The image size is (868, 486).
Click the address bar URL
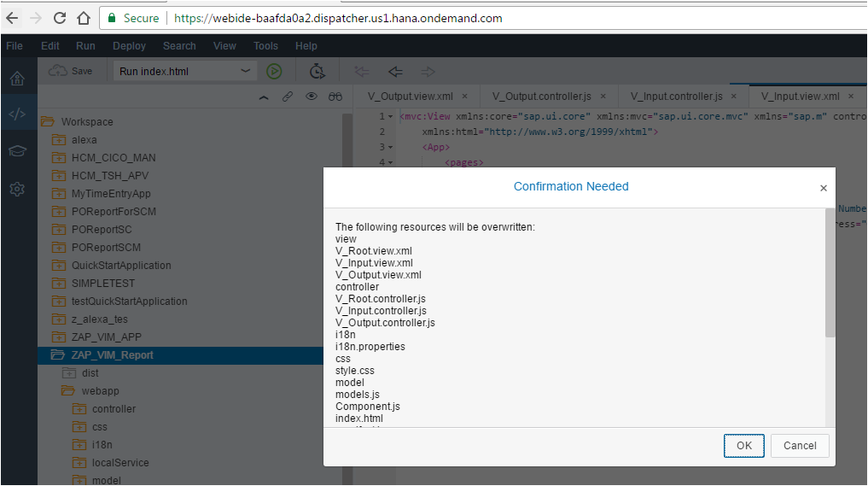[338, 18]
